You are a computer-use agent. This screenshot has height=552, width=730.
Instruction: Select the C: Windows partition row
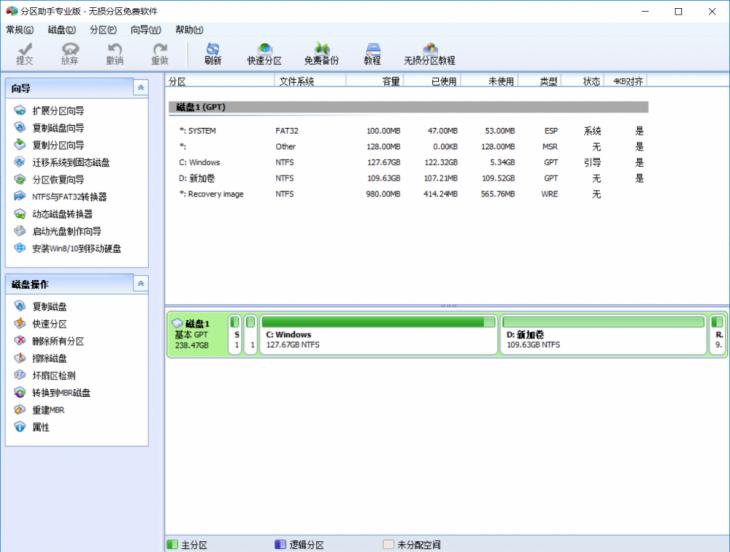408,162
